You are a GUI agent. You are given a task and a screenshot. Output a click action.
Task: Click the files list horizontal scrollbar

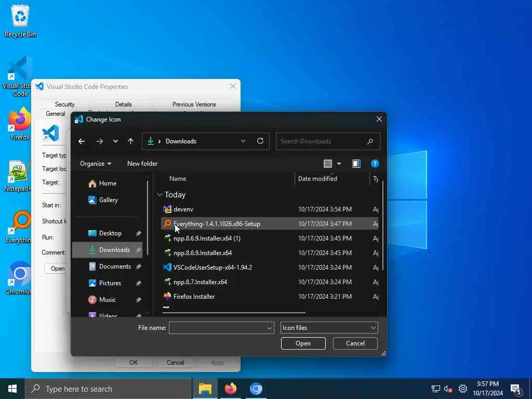coord(234,312)
